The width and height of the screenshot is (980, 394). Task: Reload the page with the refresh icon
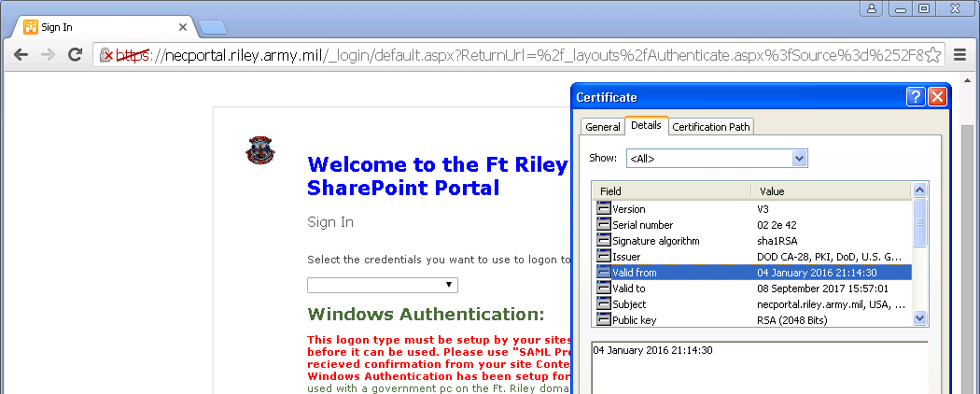75,55
